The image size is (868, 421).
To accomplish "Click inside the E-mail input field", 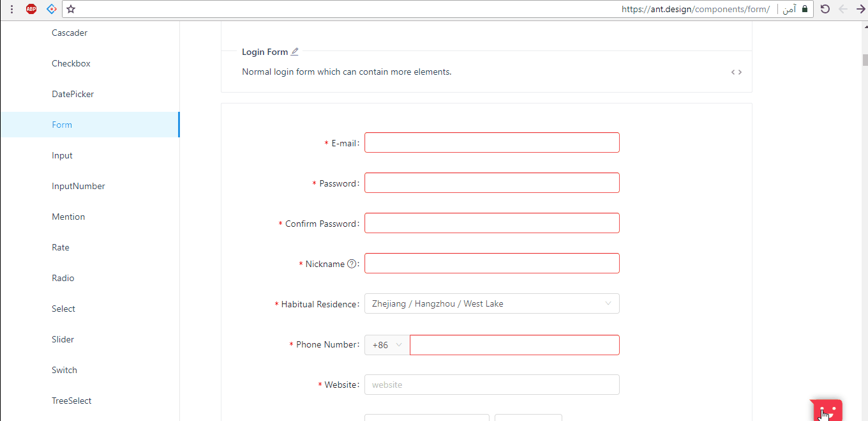I will click(491, 142).
